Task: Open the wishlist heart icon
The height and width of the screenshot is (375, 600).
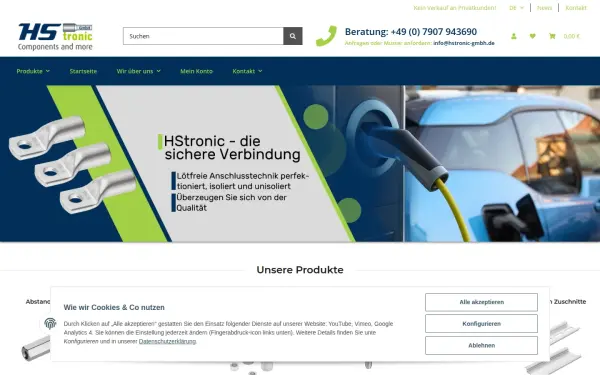Action: click(533, 36)
